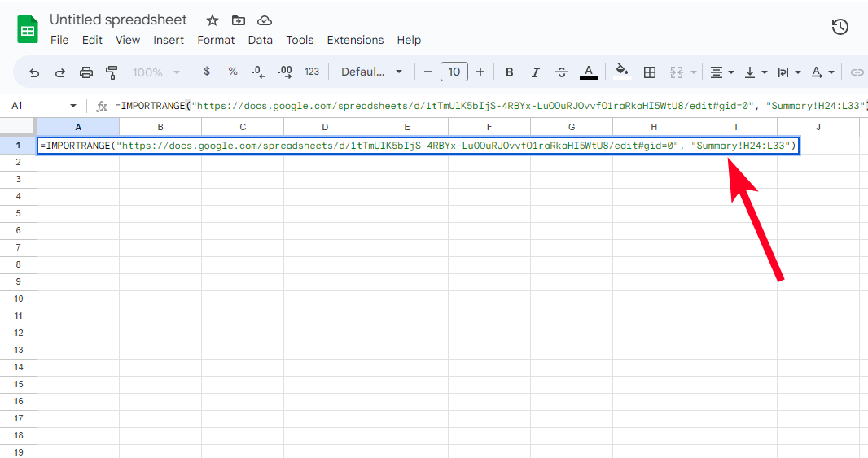This screenshot has height=458, width=868.
Task: Activate the Paint format roller icon
Action: [x=112, y=72]
